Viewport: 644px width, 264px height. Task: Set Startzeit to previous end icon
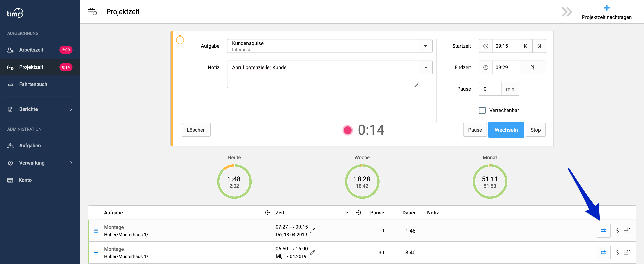point(526,46)
